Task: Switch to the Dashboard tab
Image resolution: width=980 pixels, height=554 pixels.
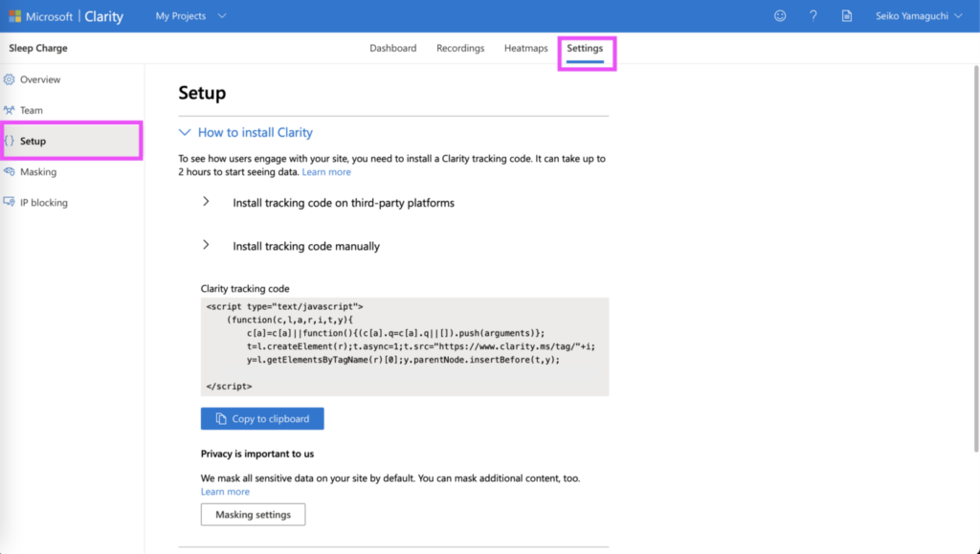Action: [x=392, y=48]
